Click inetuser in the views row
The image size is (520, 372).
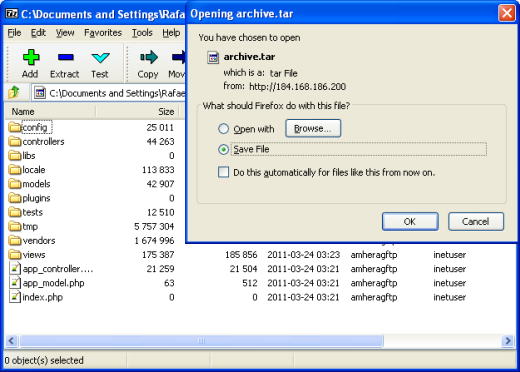pos(450,255)
